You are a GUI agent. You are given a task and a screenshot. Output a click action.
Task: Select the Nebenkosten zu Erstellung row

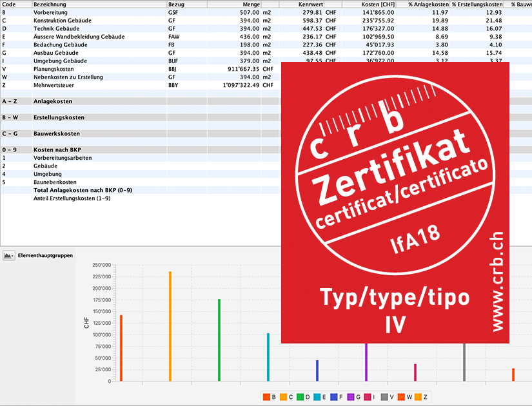pyautogui.click(x=141, y=77)
